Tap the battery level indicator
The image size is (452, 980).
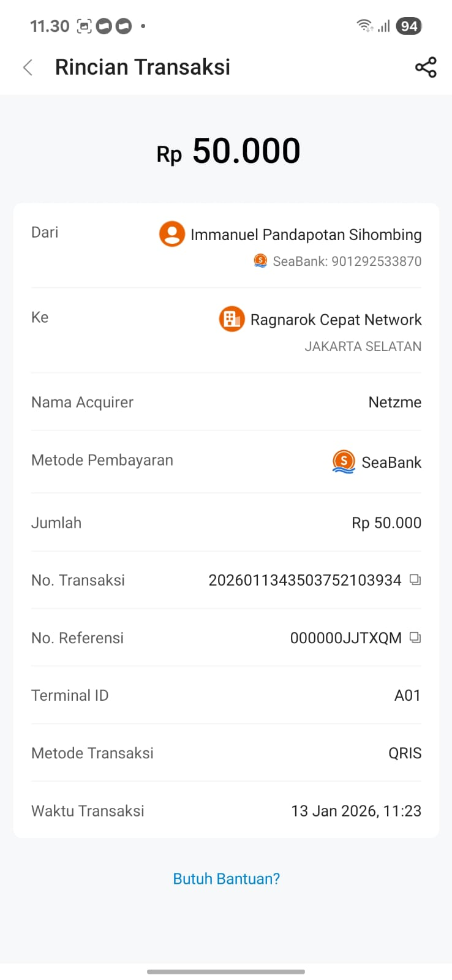[x=409, y=26]
